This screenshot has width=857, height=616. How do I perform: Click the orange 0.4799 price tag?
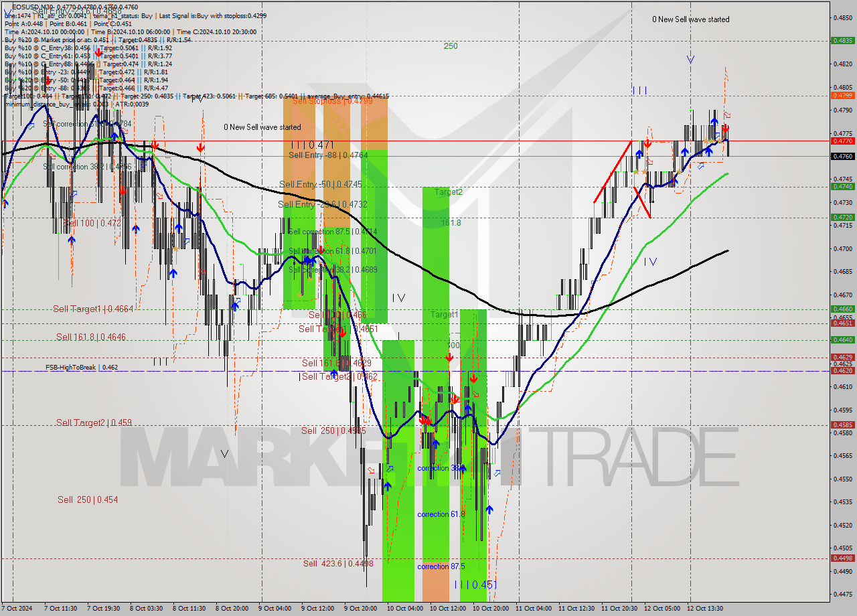[x=842, y=96]
